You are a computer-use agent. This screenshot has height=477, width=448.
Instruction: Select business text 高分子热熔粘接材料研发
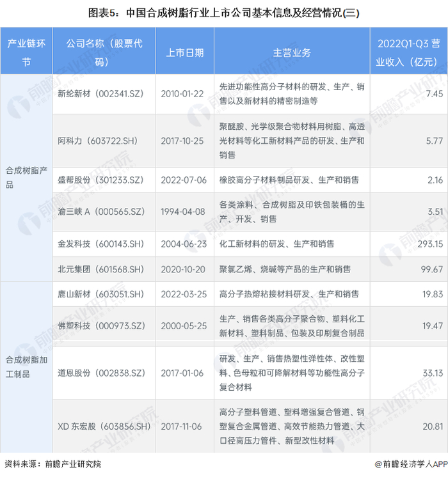(x=265, y=294)
